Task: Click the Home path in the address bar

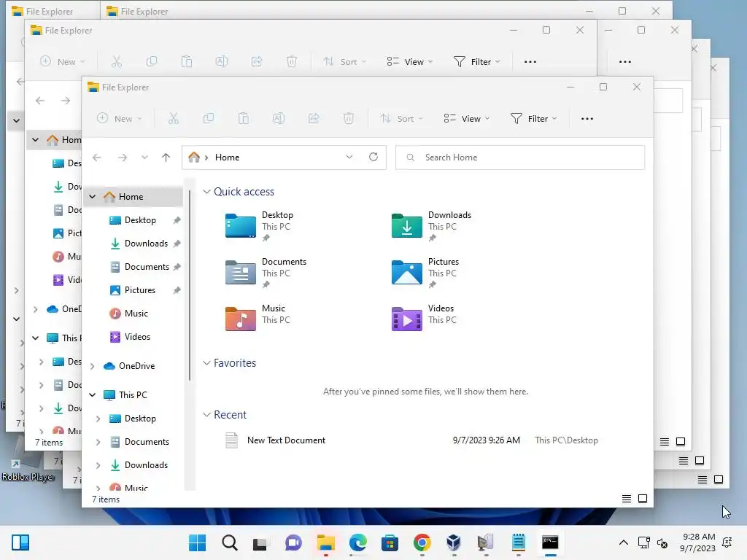Action: (228, 157)
